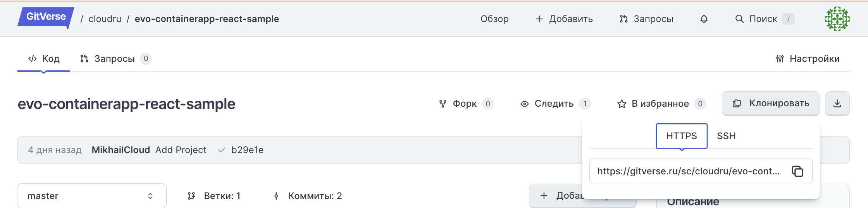Open the Код tab
Image resolution: width=868 pixels, height=208 pixels.
44,59
